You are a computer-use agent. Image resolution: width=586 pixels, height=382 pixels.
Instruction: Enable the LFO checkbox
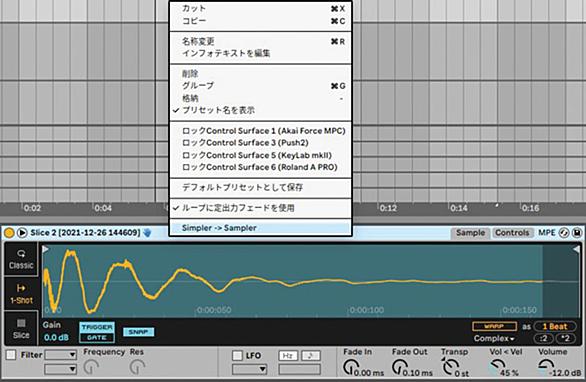pos(237,355)
